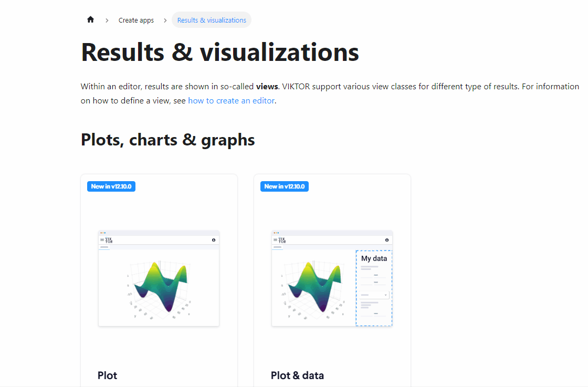Click chevron after Create apps breadcrumb
The height and width of the screenshot is (387, 588).
tap(165, 20)
